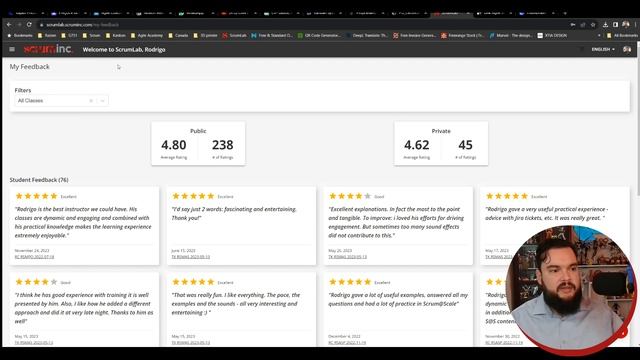Open the Chrome three-dot menu
Viewport: 640px width, 360px height.
tap(635, 25)
